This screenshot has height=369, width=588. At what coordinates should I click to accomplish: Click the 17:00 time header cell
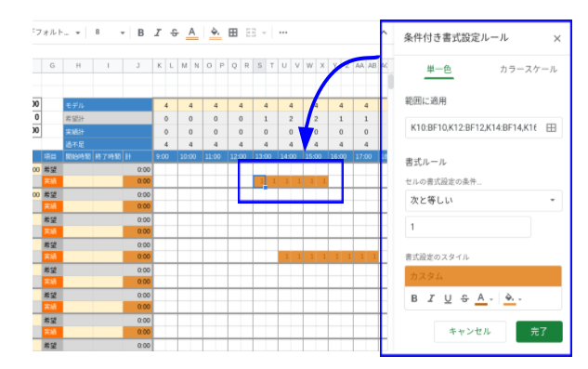[366, 156]
